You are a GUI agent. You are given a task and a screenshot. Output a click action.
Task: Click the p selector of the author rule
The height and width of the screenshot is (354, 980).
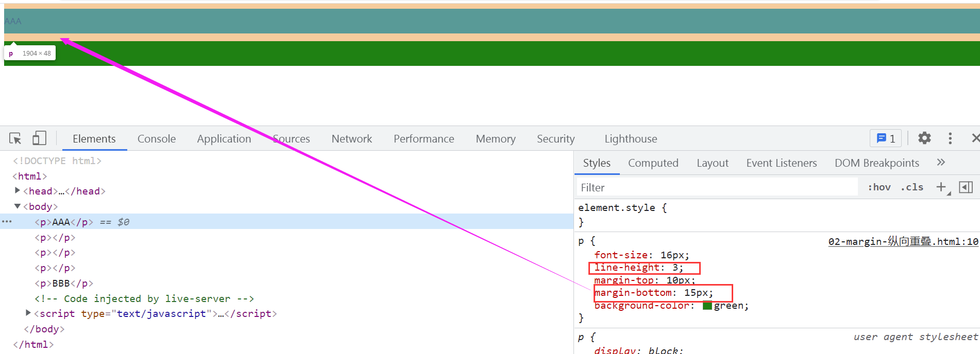(x=581, y=241)
